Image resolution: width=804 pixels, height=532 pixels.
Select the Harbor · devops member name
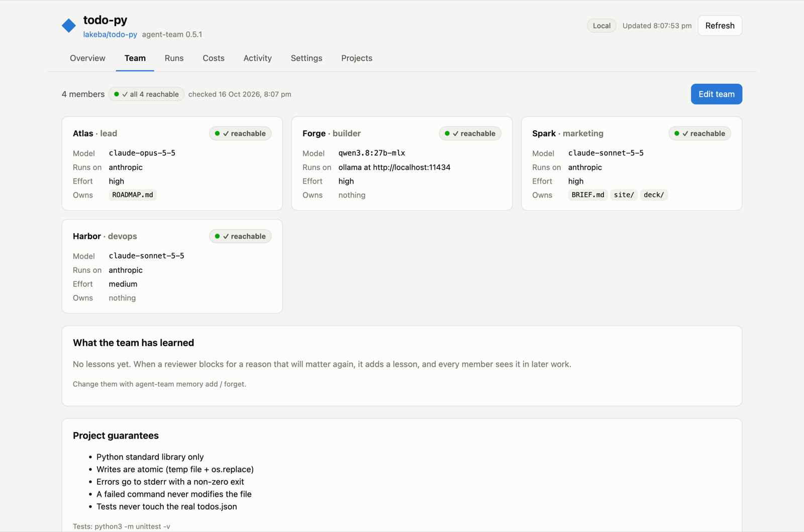(x=105, y=237)
